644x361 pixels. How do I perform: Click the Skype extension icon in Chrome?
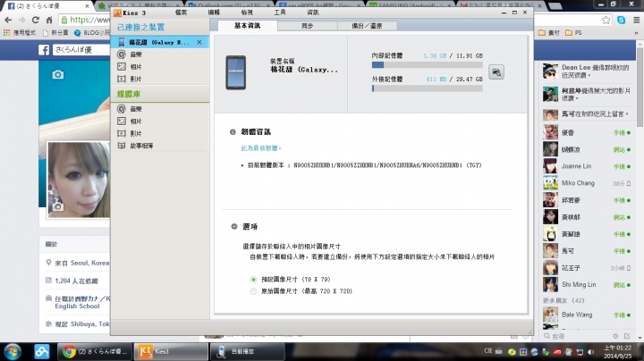click(x=621, y=20)
